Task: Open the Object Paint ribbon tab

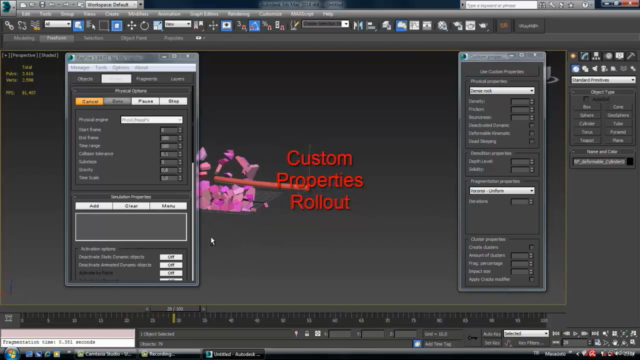Action: pyautogui.click(x=133, y=38)
